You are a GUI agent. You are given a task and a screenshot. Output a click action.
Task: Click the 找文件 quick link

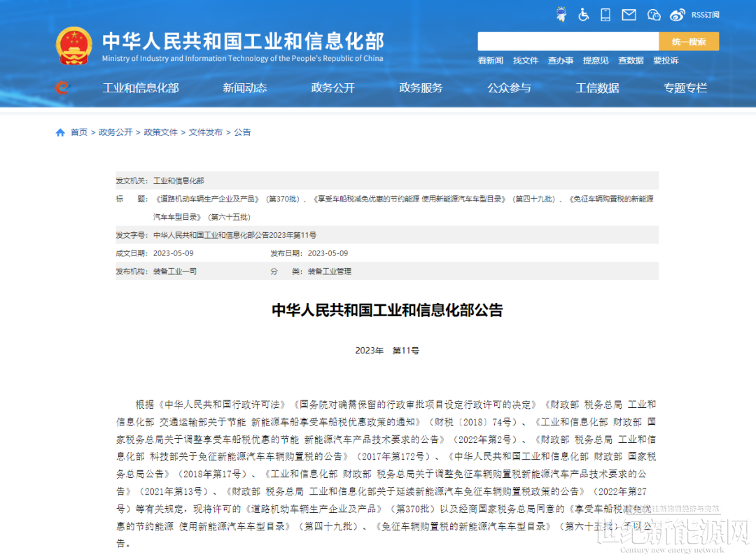526,61
